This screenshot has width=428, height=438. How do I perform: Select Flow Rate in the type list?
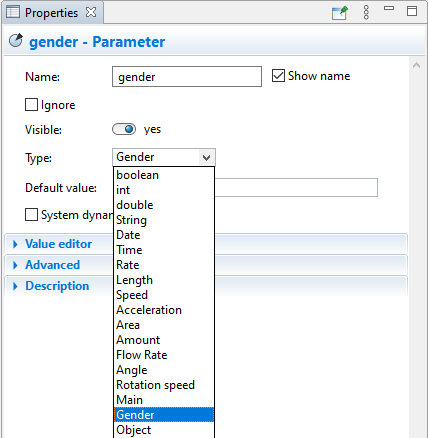164,355
